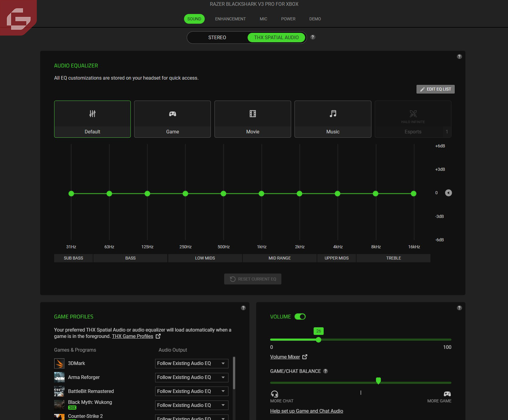The image size is (508, 420).
Task: Open help icon in Audio Equalizer panel
Action: pyautogui.click(x=459, y=57)
